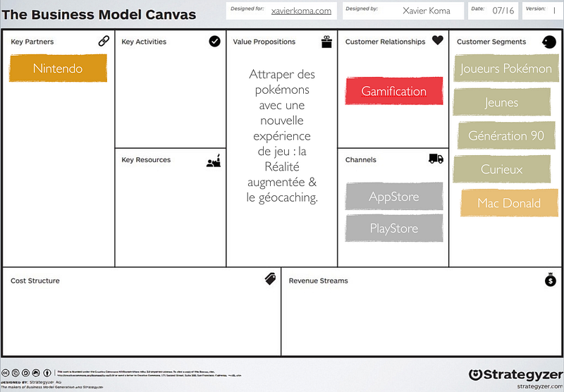Select the PlayStore channel note

pos(394,228)
